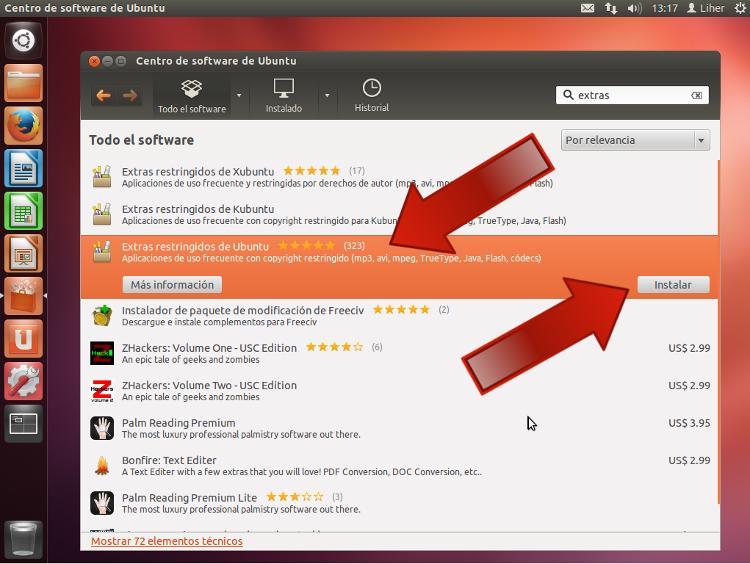The image size is (750, 564).
Task: Open the Ubuntu Dash home launcher
Action: coord(23,40)
